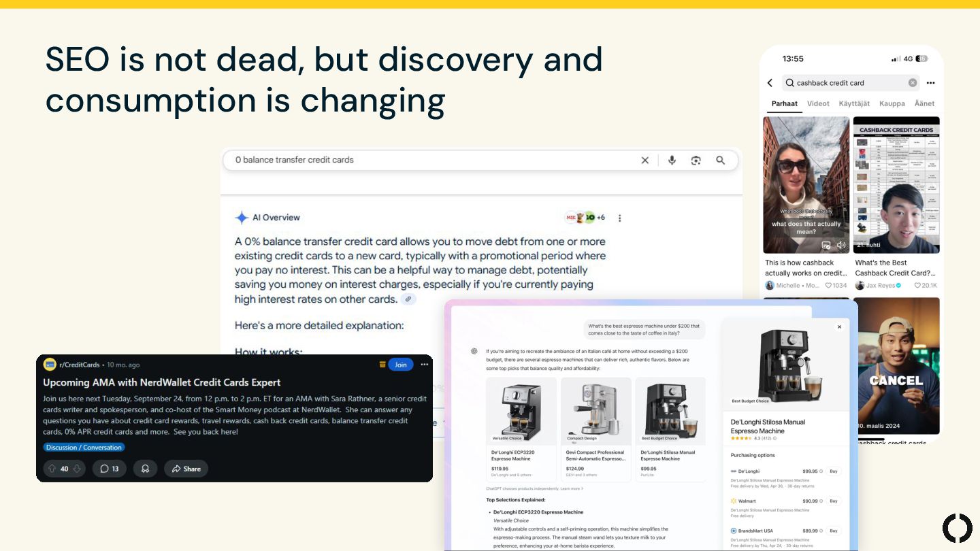Click Learn more under ChatGPT products
The width and height of the screenshot is (980, 551).
[572, 488]
